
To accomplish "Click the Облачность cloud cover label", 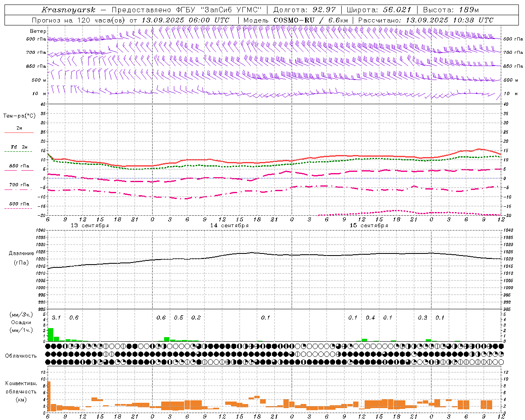I will 21,356.
